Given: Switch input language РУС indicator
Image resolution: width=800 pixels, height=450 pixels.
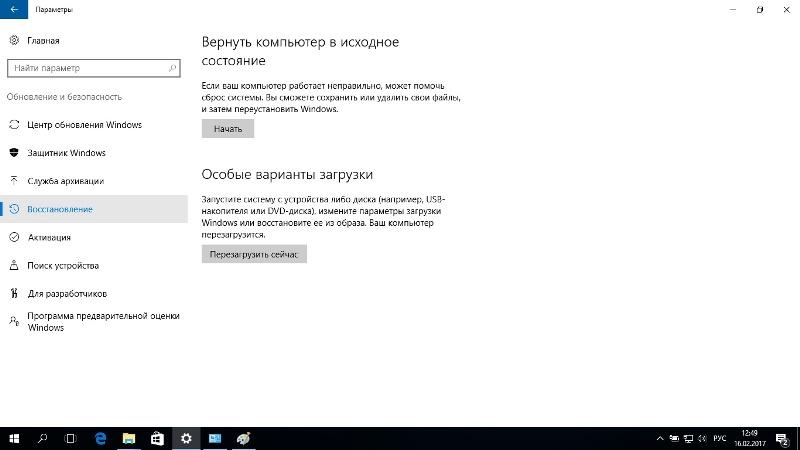Looking at the screenshot, I should [720, 438].
